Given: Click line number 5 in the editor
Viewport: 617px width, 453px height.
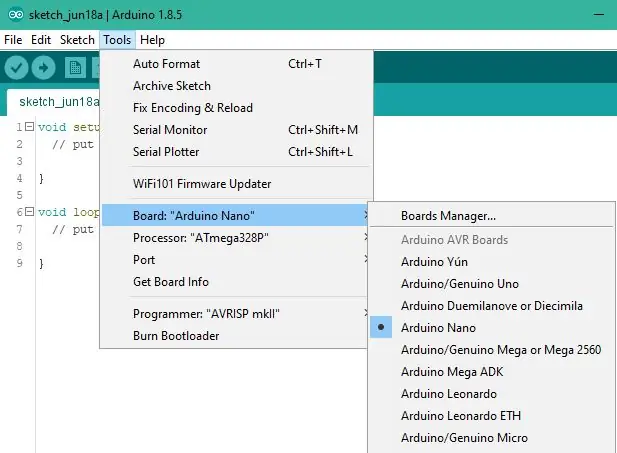Looking at the screenshot, I should tap(19, 195).
